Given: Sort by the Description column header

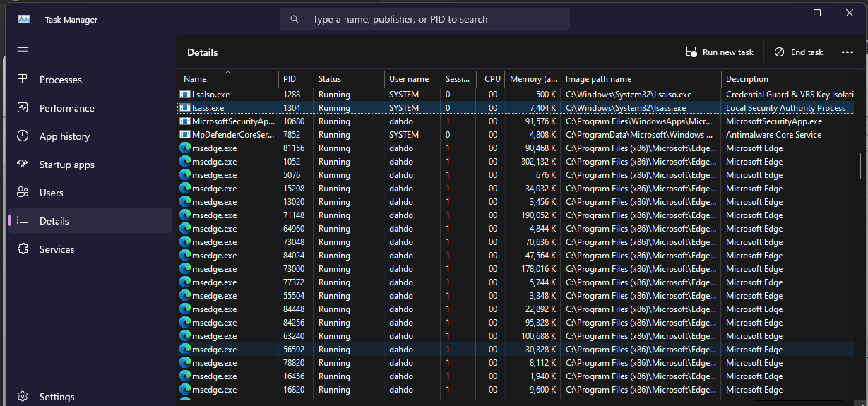Looking at the screenshot, I should click(787, 79).
